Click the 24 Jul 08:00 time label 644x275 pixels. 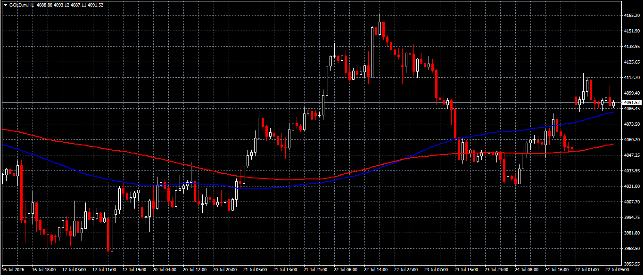[527, 270]
